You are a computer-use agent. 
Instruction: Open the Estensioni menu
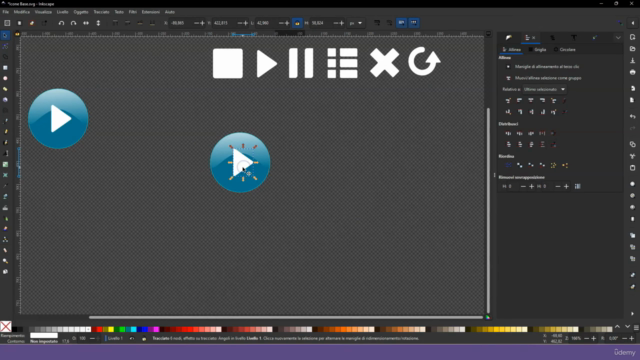[151, 12]
